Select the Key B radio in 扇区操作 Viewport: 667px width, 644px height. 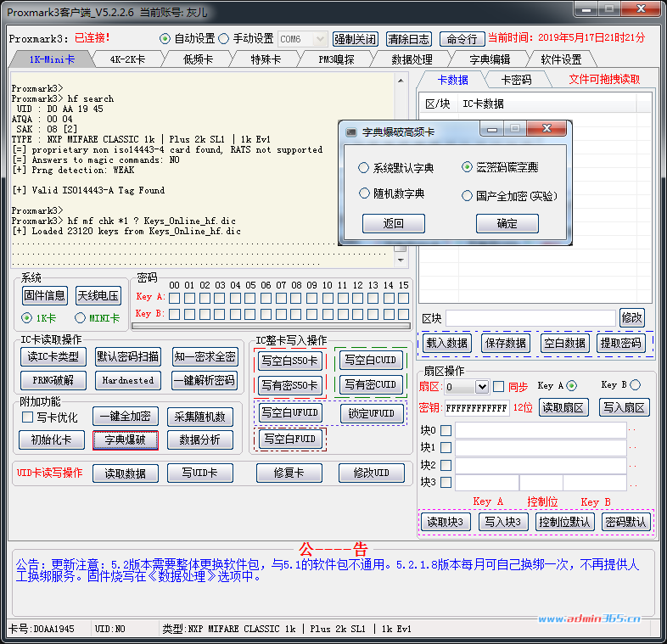tap(635, 385)
